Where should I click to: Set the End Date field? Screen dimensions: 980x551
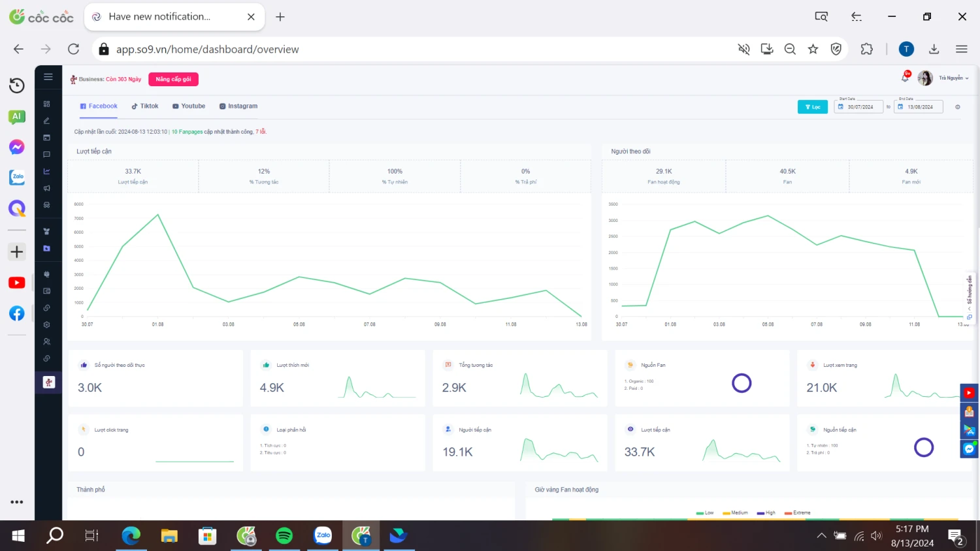(x=919, y=106)
